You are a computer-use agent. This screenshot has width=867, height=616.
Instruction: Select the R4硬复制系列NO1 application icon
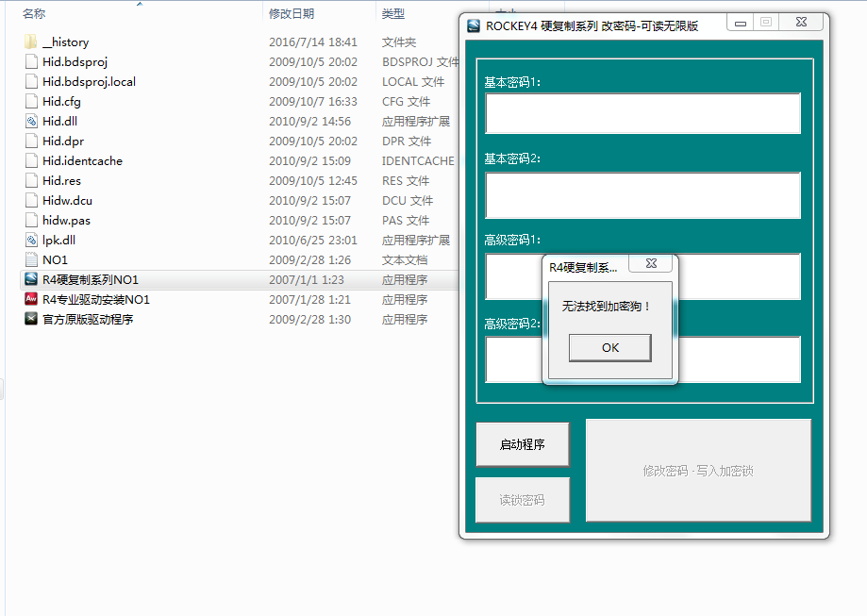(31, 280)
